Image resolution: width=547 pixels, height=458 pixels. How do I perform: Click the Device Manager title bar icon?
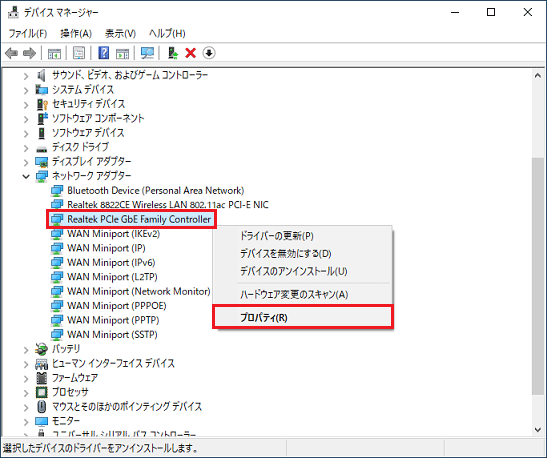(14, 12)
